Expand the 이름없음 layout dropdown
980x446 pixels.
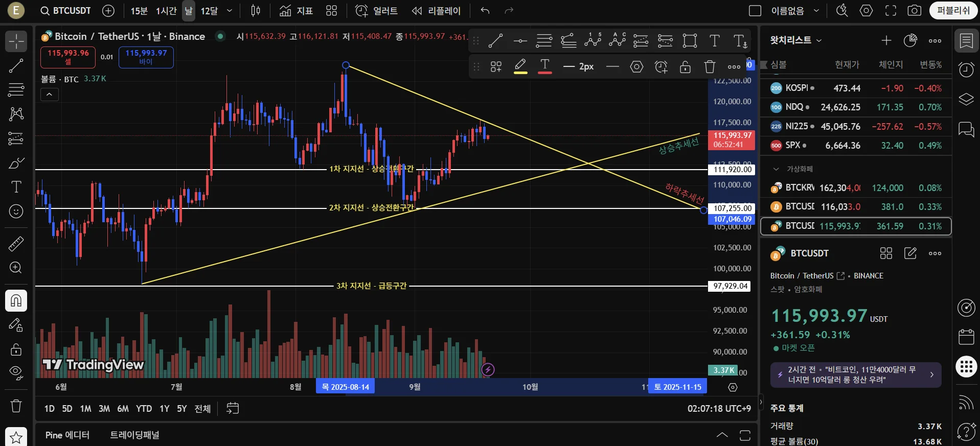click(x=816, y=11)
